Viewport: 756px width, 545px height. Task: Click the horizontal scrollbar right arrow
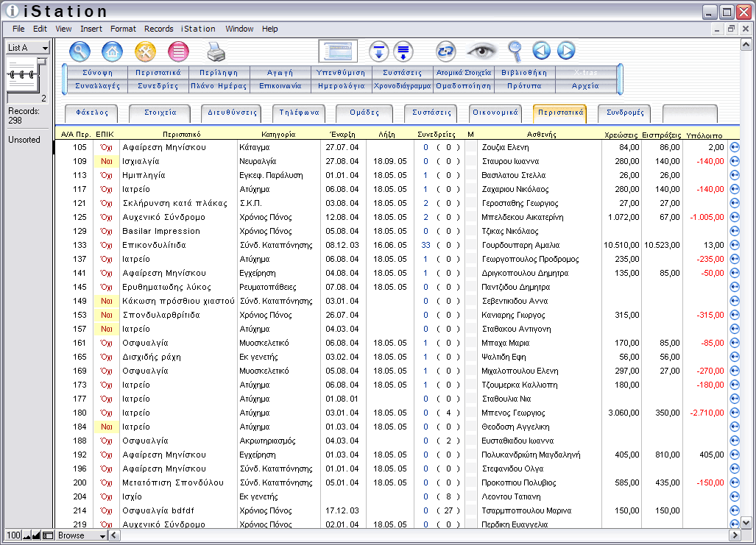coord(735,535)
